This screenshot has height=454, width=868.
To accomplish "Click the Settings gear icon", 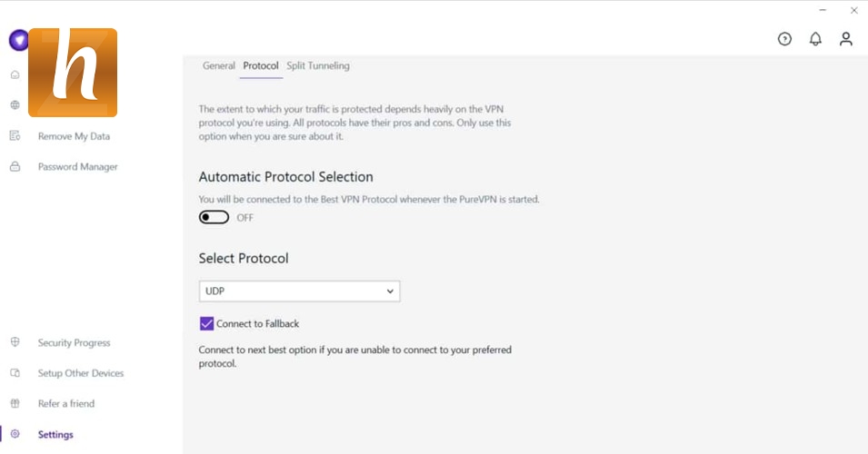I will pyautogui.click(x=15, y=435).
